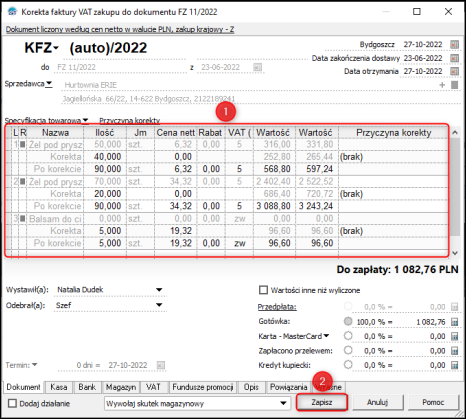Click the Korekta Ilość cell showing 40,000
466x419 pixels.
pyautogui.click(x=105, y=157)
